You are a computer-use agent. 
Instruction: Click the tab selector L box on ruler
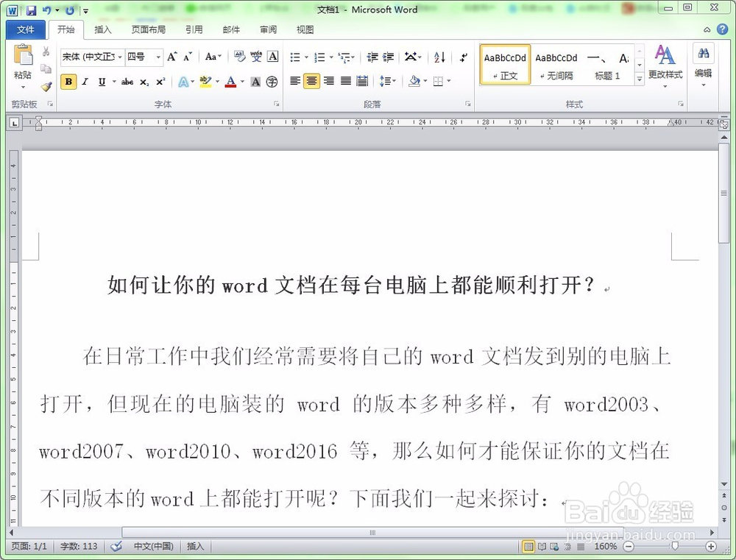(15, 123)
